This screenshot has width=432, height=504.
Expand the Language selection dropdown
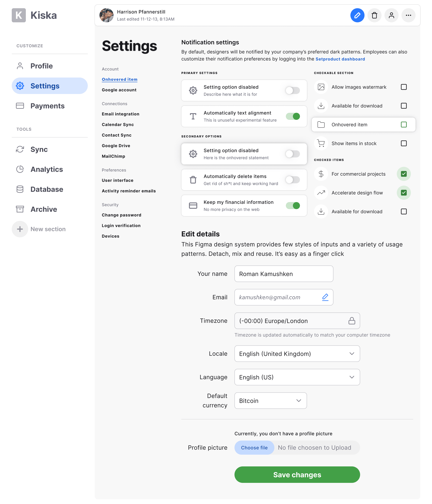pyautogui.click(x=297, y=377)
